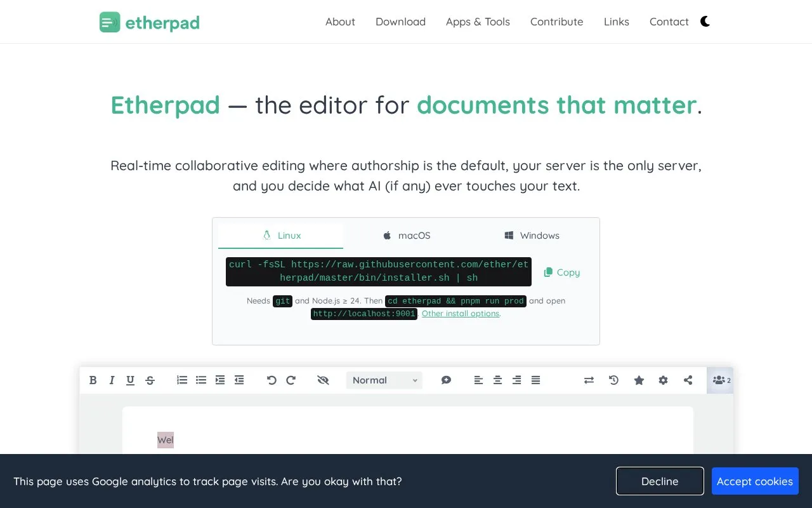The width and height of the screenshot is (812, 508).
Task: Go to the Contact page
Action: (669, 22)
